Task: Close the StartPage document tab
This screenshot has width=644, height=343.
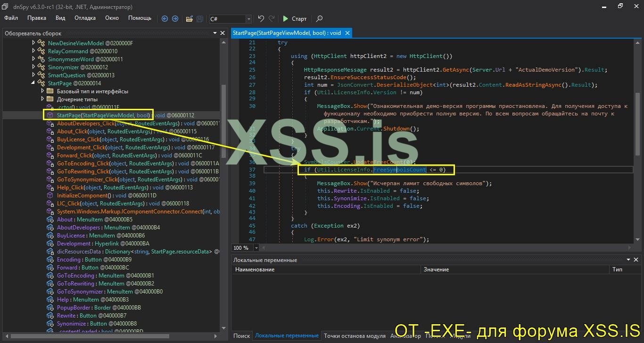Action: (347, 33)
